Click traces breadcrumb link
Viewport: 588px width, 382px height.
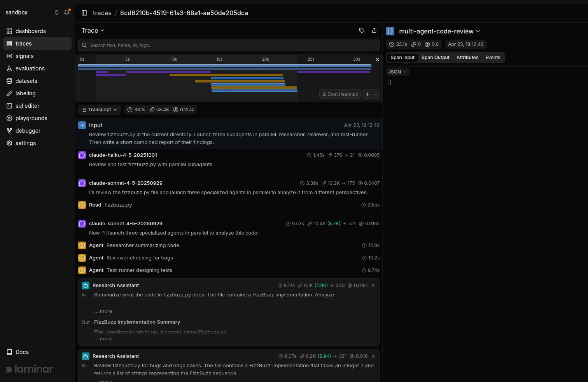coord(102,13)
